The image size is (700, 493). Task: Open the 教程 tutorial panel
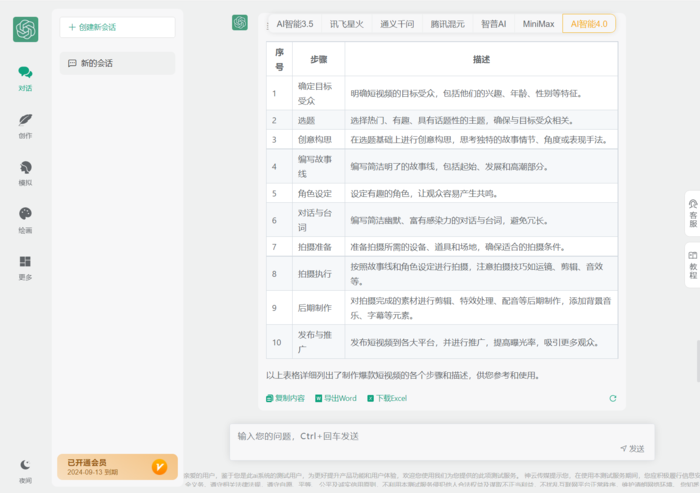pyautogui.click(x=692, y=267)
